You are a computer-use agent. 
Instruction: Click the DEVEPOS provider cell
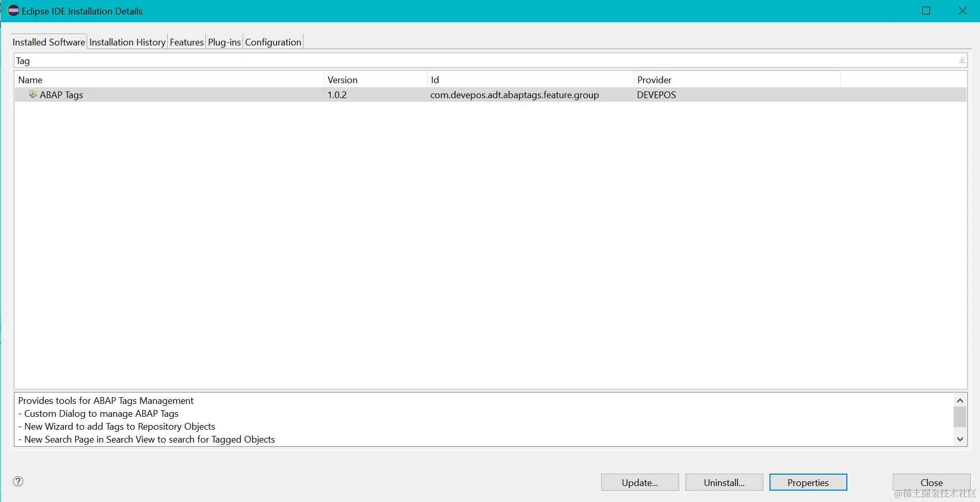point(656,95)
